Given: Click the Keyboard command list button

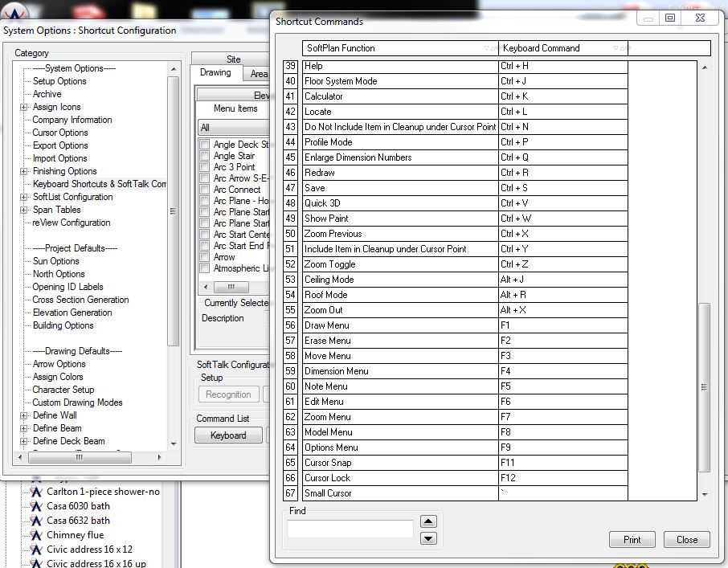Looking at the screenshot, I should coord(228,435).
